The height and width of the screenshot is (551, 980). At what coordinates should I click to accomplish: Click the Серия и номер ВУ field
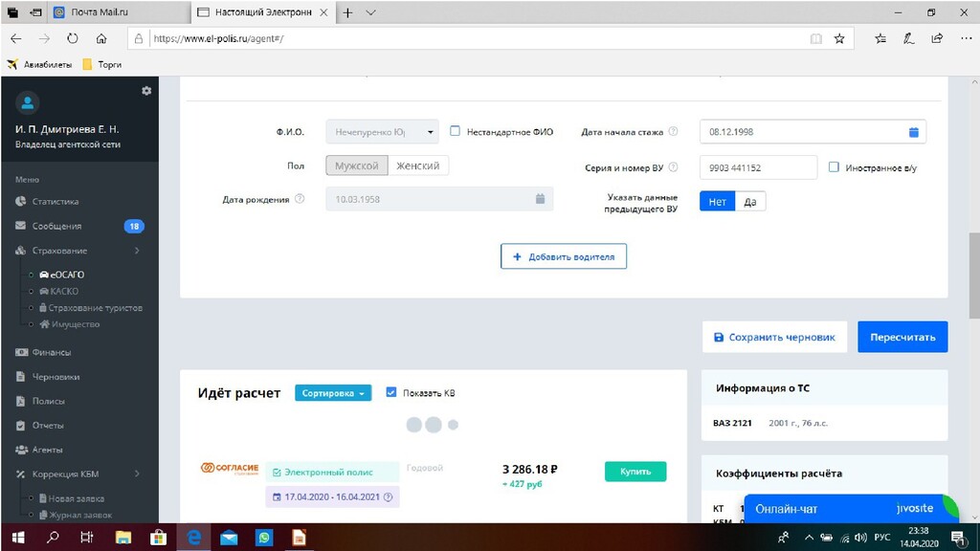tap(758, 167)
